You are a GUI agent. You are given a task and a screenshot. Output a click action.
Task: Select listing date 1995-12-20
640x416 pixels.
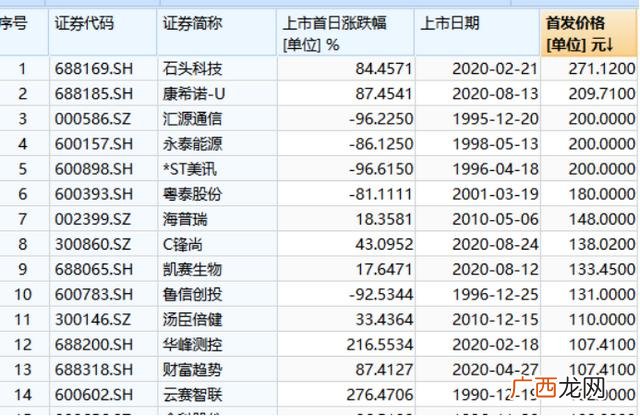pyautogui.click(x=495, y=119)
